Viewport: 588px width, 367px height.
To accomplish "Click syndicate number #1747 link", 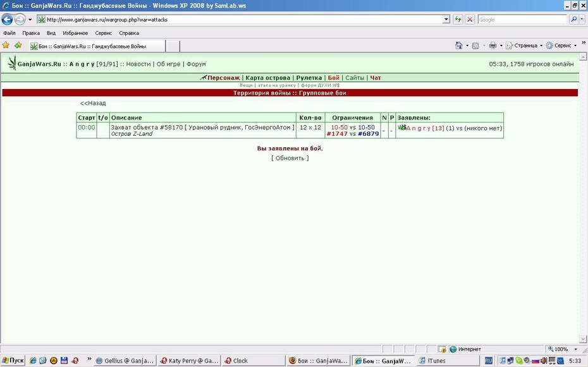I will [337, 134].
